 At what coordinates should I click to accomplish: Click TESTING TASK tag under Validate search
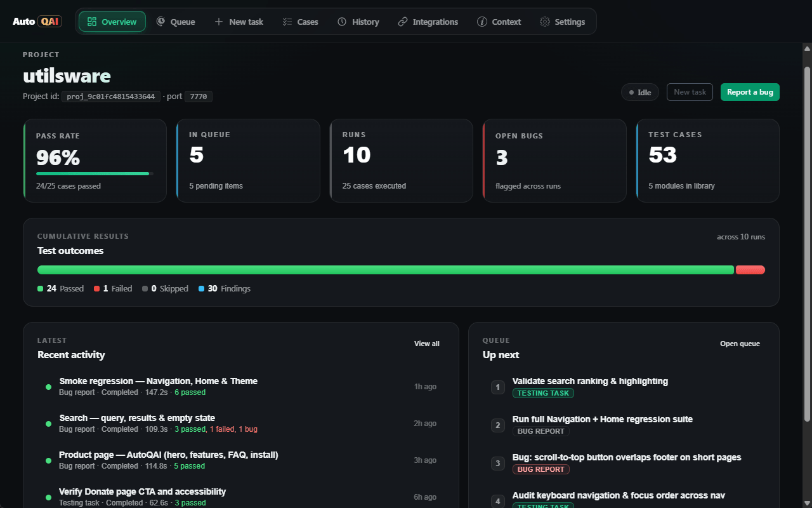tap(543, 393)
